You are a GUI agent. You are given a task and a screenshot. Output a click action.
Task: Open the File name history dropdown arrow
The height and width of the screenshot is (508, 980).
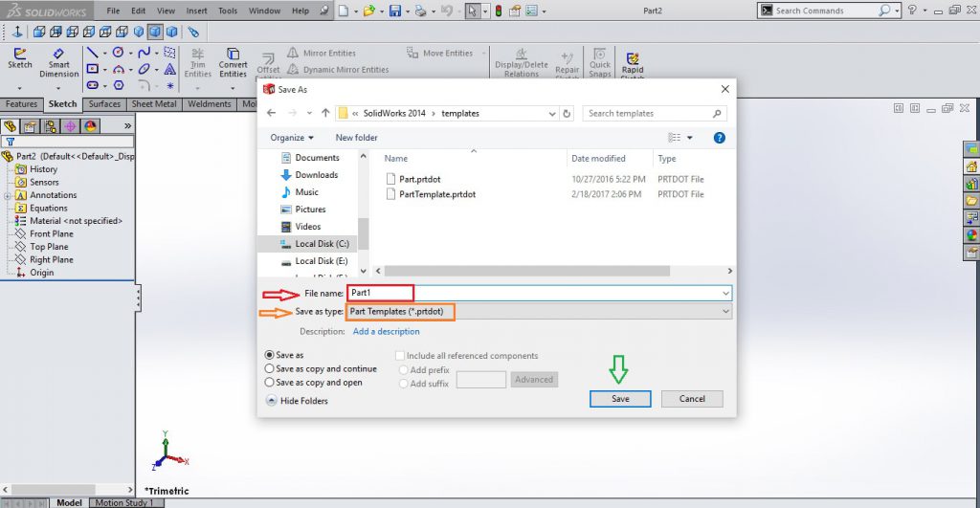(725, 293)
